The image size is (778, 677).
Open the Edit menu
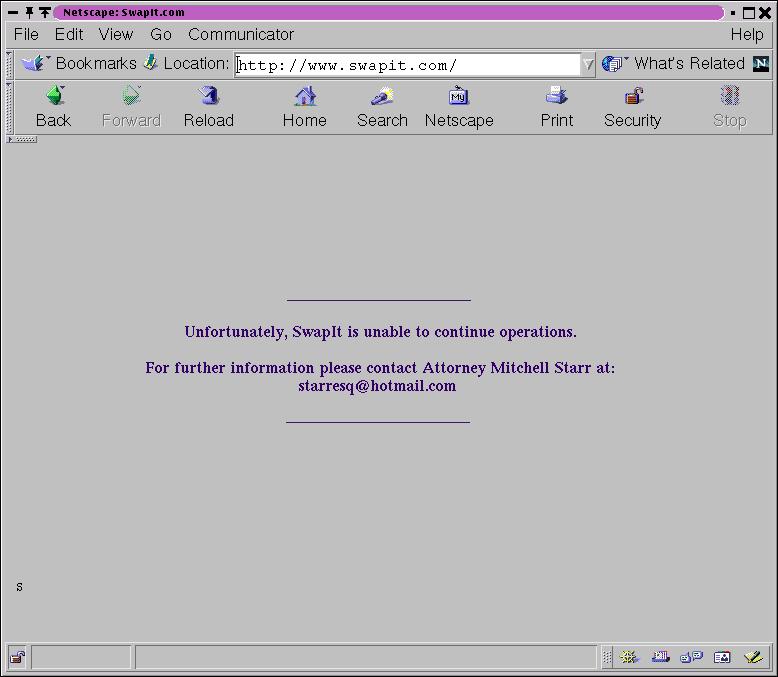point(69,34)
